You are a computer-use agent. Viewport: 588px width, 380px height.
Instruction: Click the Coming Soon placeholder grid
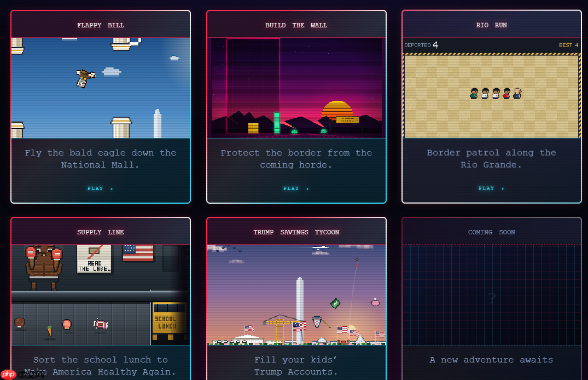(492, 295)
